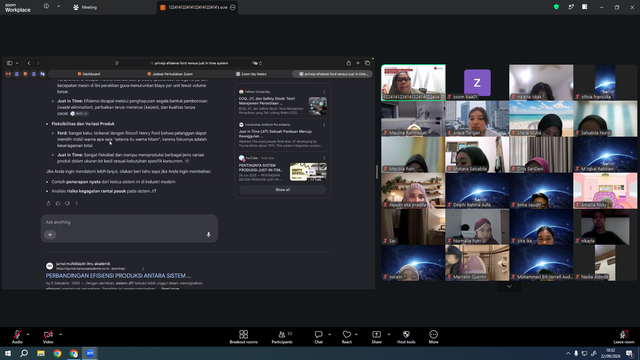Select Adela Tarigan video tile
Image resolution: width=640 pixels, height=360 pixels.
click(x=477, y=118)
